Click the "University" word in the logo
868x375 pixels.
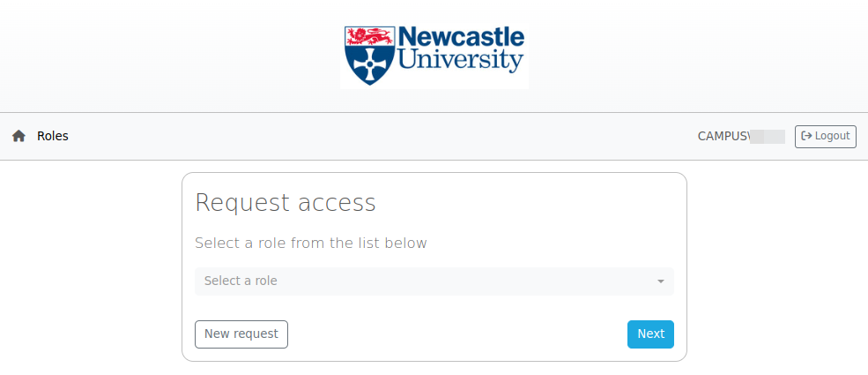click(x=461, y=61)
